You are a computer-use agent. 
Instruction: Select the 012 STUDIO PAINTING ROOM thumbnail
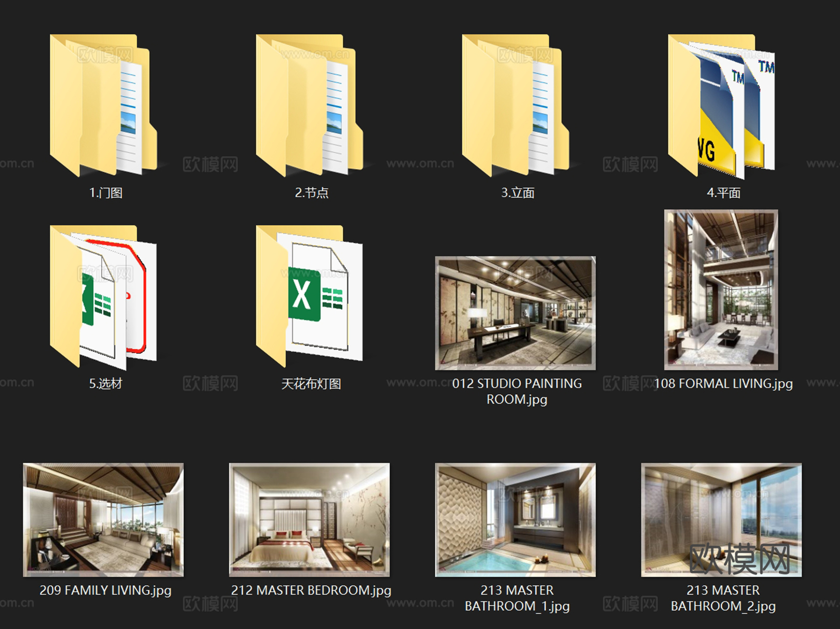pos(516,313)
